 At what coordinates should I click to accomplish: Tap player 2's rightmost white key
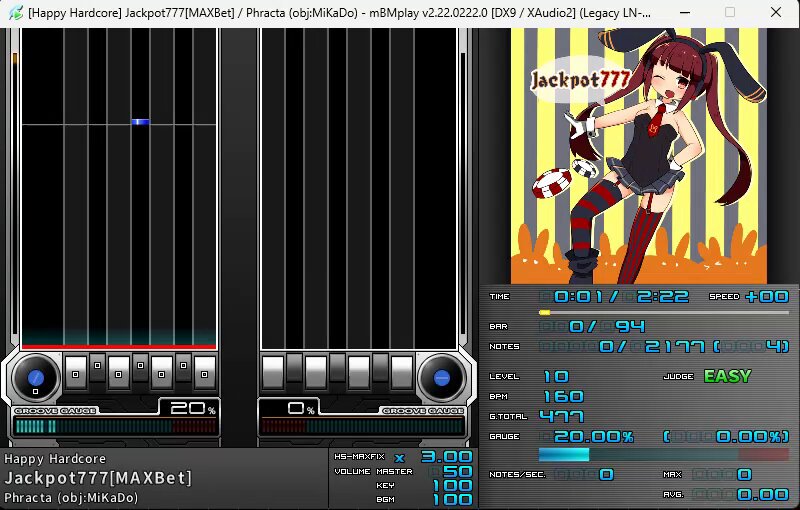coord(402,374)
